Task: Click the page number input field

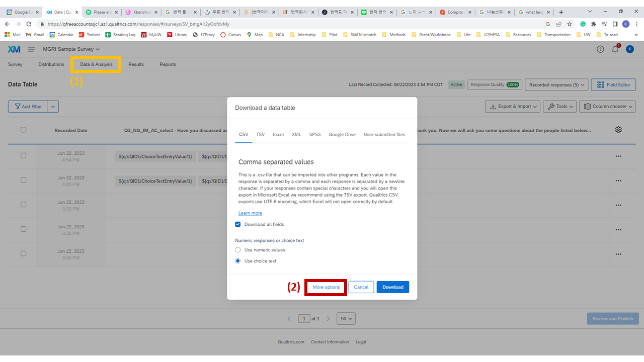Action: coord(304,318)
